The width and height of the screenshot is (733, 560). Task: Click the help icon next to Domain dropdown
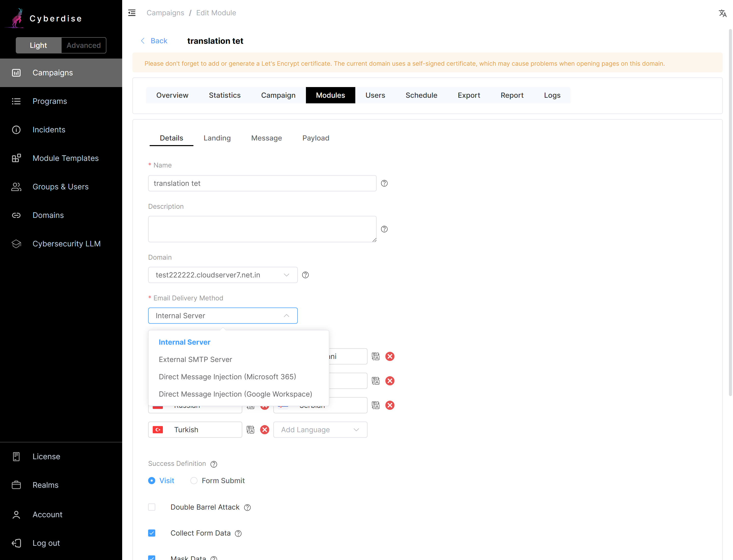pos(305,275)
